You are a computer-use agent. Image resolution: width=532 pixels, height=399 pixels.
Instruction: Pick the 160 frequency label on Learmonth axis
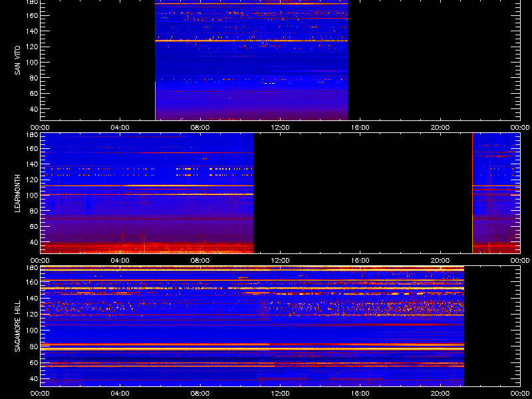(x=33, y=148)
